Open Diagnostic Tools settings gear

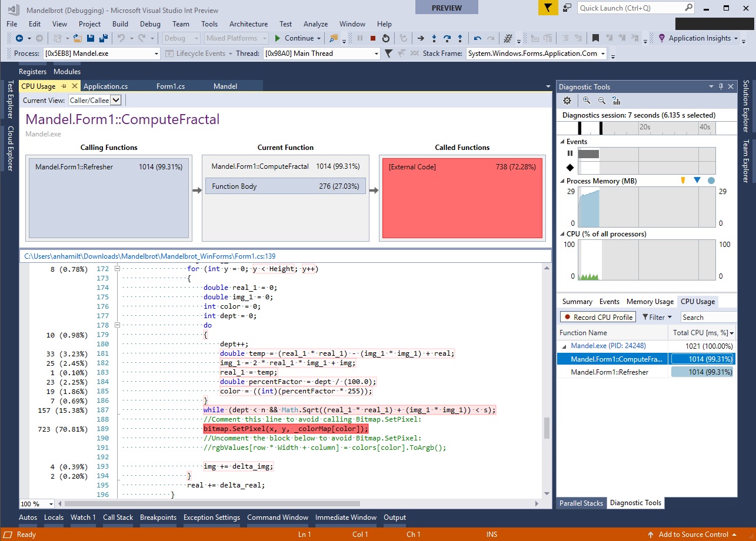[567, 101]
